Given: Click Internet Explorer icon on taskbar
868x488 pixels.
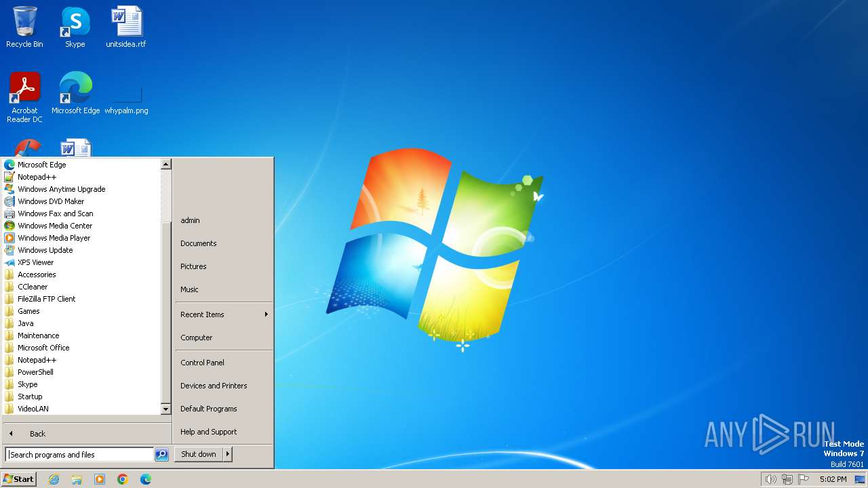Looking at the screenshot, I should (x=54, y=479).
